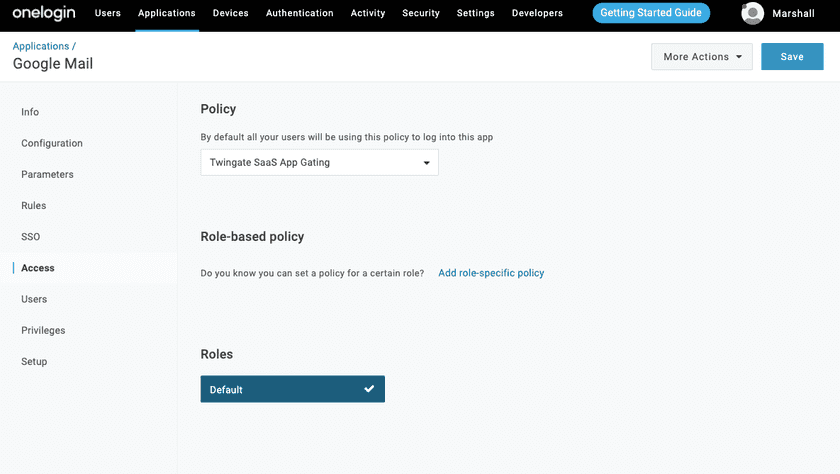Toggle the Default role checkmark

click(x=369, y=389)
